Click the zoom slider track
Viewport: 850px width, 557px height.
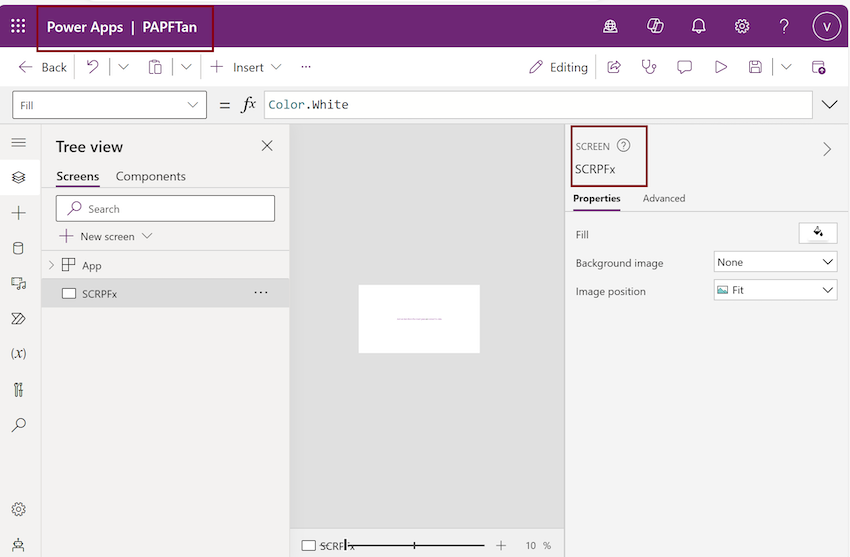pyautogui.click(x=415, y=545)
